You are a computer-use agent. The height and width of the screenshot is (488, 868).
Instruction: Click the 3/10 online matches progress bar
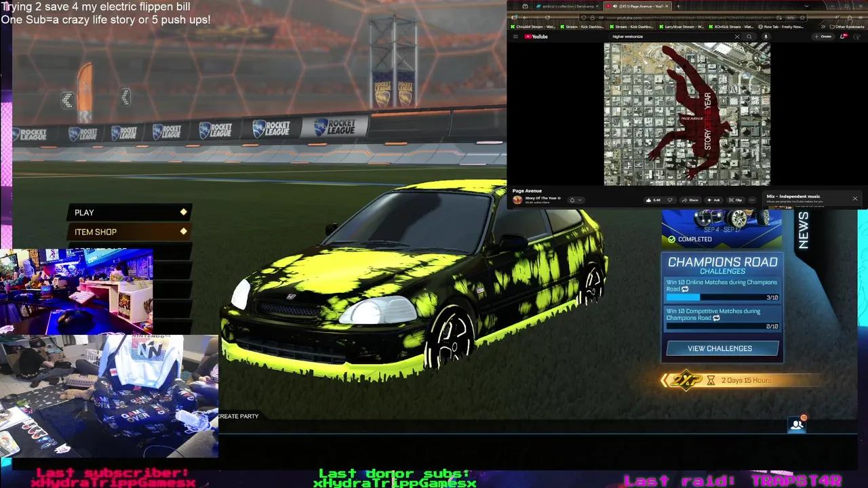tap(722, 297)
